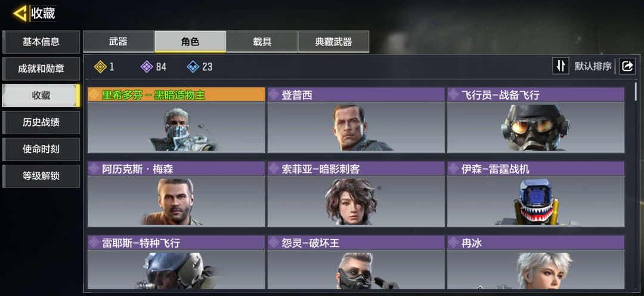
Task: Click the yellow back arrow icon
Action: coord(20,13)
